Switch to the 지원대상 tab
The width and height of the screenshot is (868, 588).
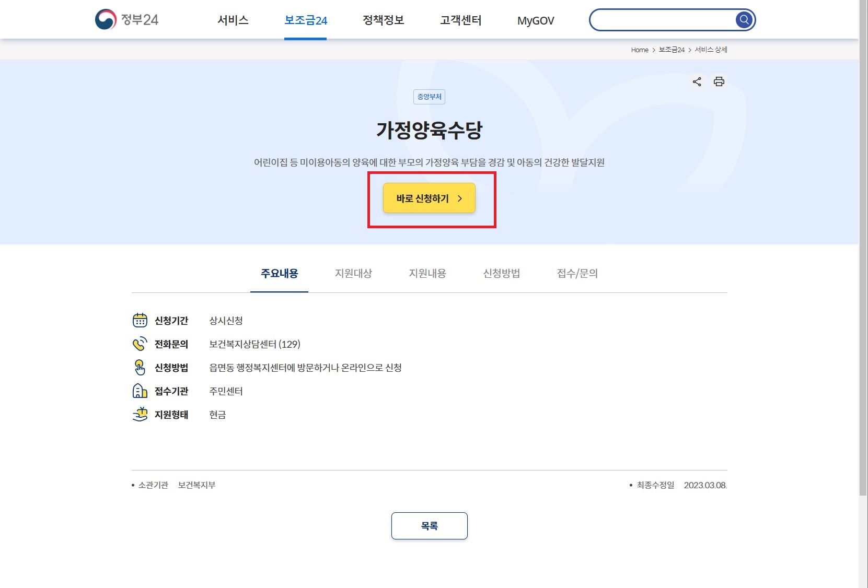(354, 274)
